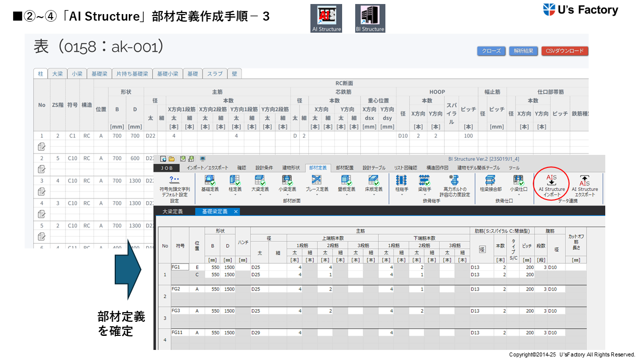The width and height of the screenshot is (644, 362).
Task: Switch to the 大梁定義 document tab
Action: (173, 212)
